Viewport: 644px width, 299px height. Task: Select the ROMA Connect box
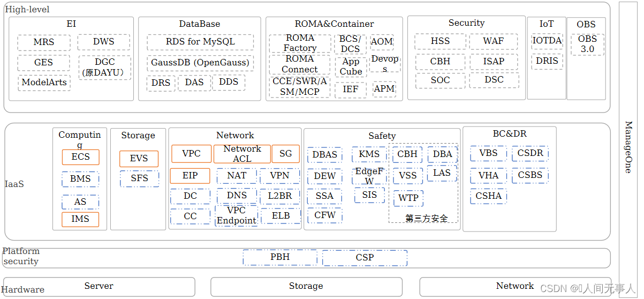tap(300, 64)
